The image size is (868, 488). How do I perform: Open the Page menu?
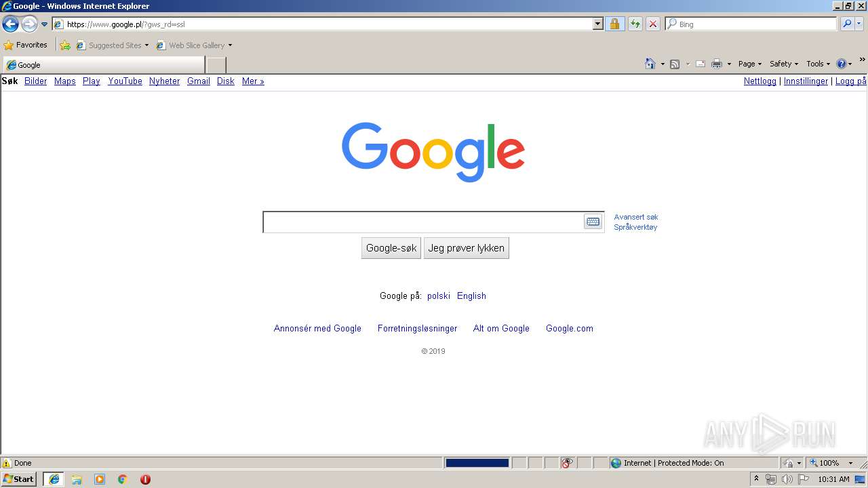click(x=750, y=64)
